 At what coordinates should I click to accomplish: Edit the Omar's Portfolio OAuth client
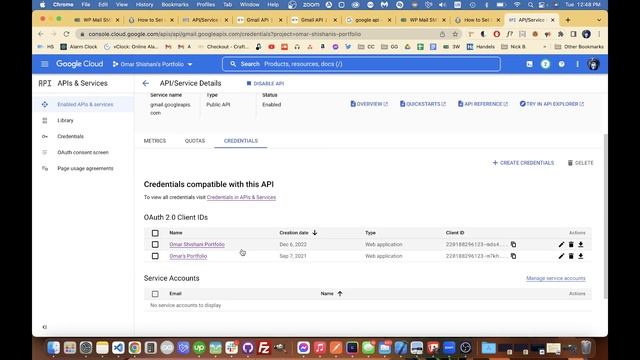[x=561, y=256]
